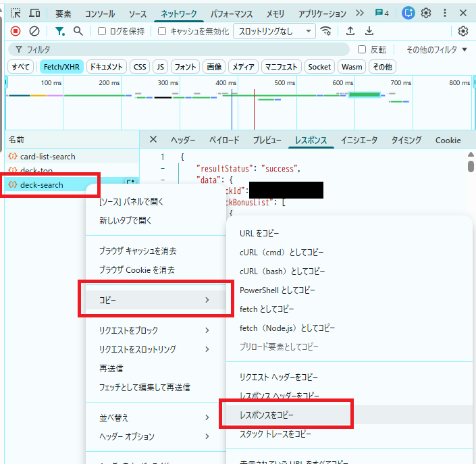Enable the disable cache checkbox

[162, 31]
